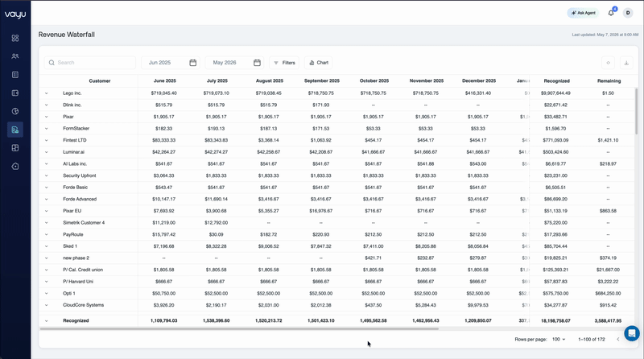Open the bottom settings icon in sidebar
Image resolution: width=644 pixels, height=359 pixels.
pyautogui.click(x=15, y=167)
